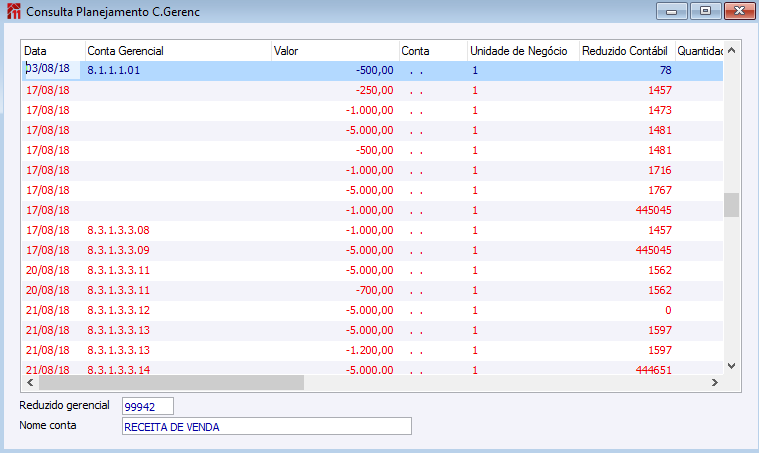The image size is (759, 453).
Task: Select account cell 8.3.1.3.3.09
Action: coord(119,250)
